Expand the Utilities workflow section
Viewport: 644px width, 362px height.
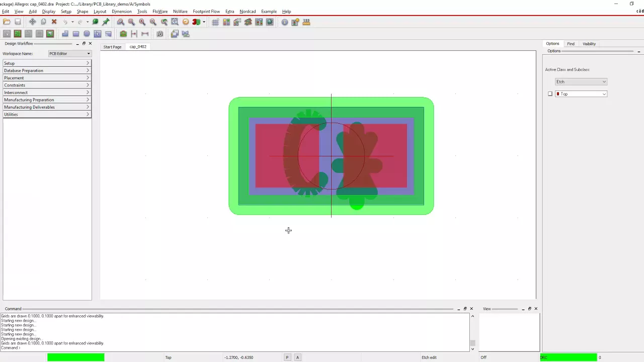pos(47,114)
